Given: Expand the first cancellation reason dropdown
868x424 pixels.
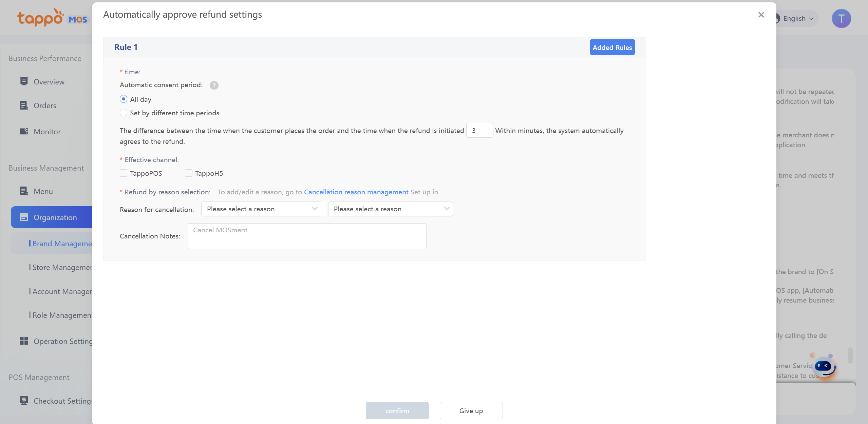Looking at the screenshot, I should [261, 209].
